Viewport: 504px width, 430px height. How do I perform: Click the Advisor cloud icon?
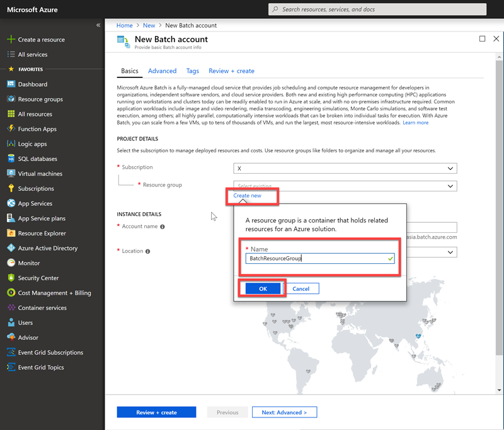(11, 337)
